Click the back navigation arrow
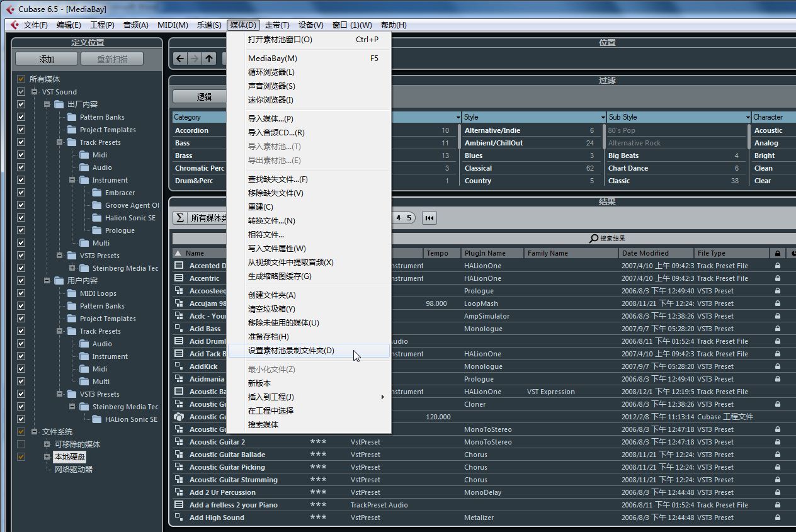This screenshot has height=532, width=796. click(180, 59)
